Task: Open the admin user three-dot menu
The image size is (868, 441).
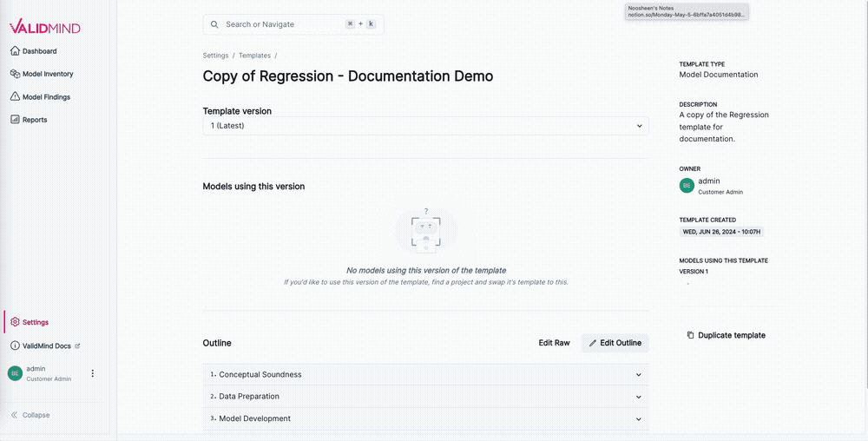Action: click(93, 373)
